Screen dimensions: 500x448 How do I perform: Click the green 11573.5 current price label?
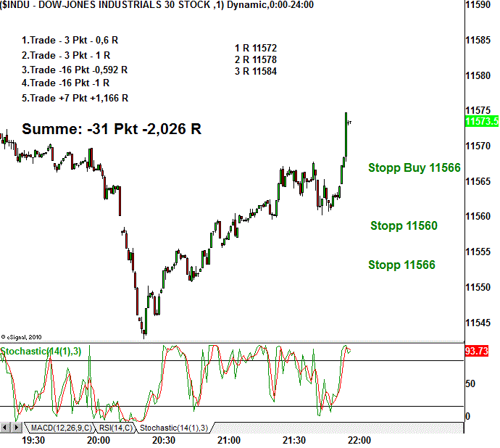pos(482,121)
